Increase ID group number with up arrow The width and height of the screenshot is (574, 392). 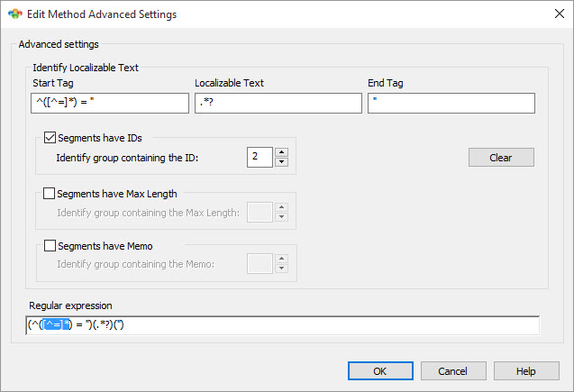point(281,152)
